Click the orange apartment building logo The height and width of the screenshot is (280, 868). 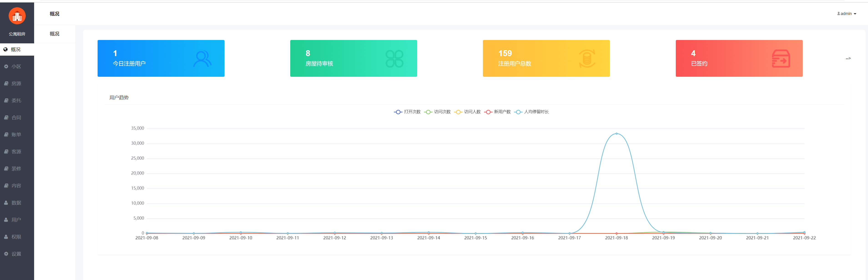click(x=17, y=16)
